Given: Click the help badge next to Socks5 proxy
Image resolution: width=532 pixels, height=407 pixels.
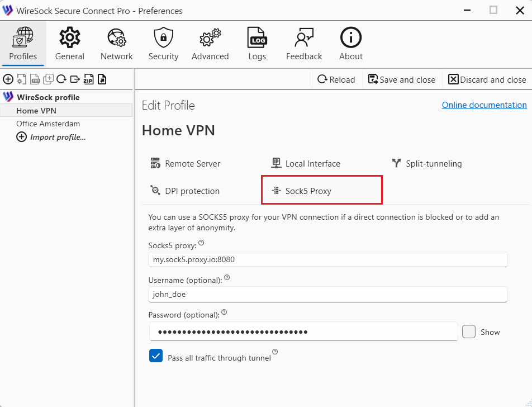Looking at the screenshot, I should [201, 242].
